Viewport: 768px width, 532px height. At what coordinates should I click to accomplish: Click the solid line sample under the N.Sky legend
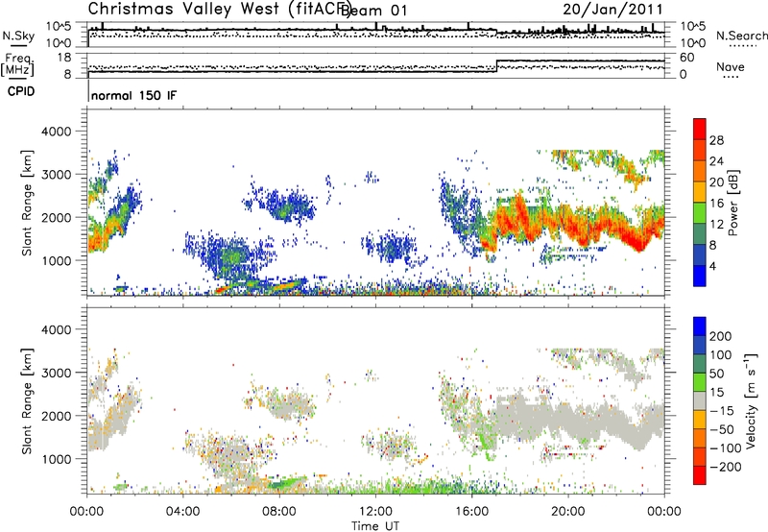(18, 45)
